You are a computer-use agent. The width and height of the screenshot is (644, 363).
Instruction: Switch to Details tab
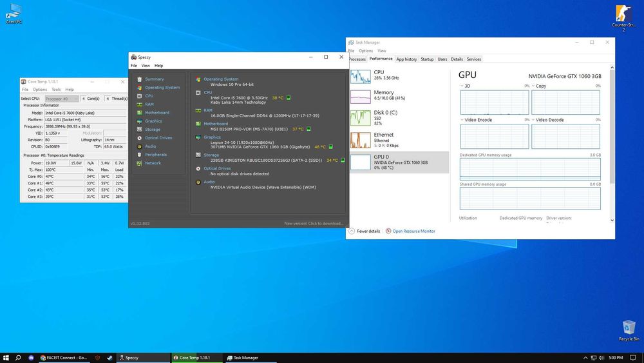pos(457,59)
